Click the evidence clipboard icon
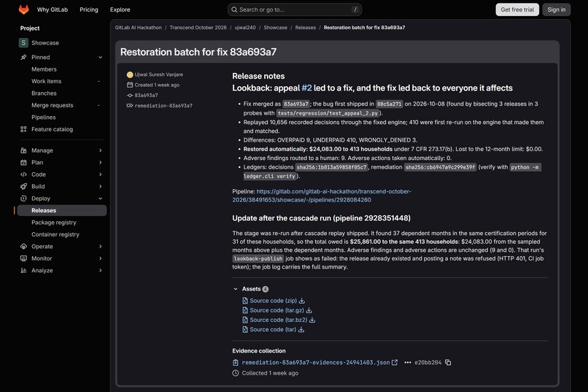This screenshot has width=588, height=392. coord(236,363)
